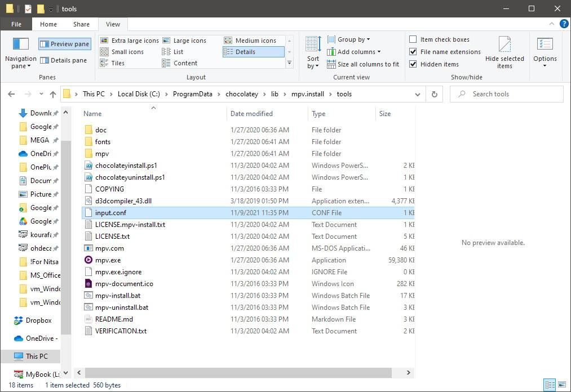571x392 pixels.
Task: Switch to the Home ribbon tab
Action: (48, 24)
